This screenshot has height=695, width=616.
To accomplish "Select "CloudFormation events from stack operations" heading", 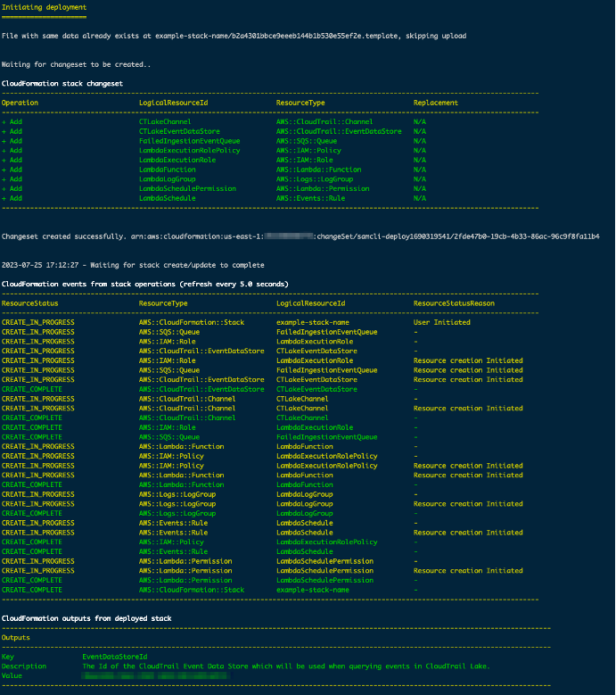I will [x=144, y=285].
